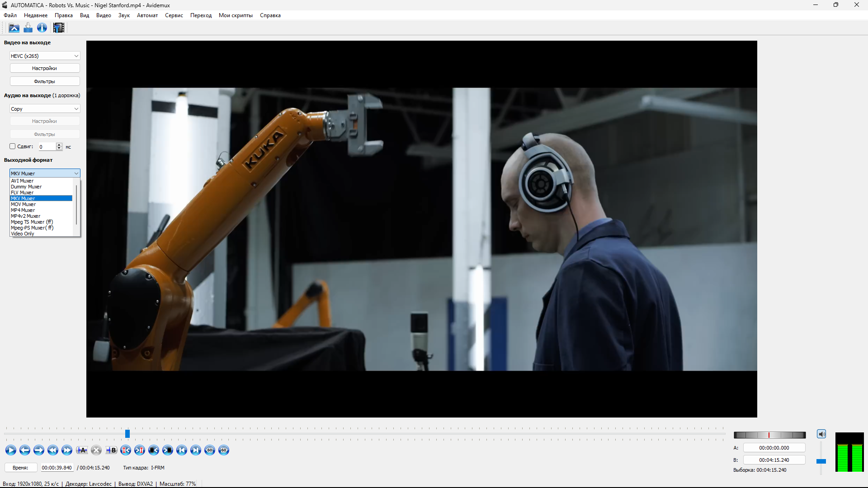Show file information icon
868x488 pixels.
(42, 28)
